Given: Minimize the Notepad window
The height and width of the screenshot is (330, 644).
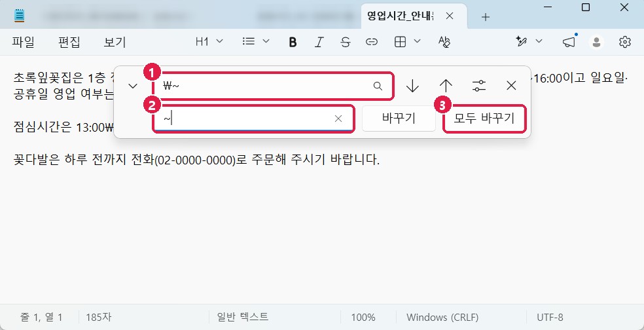Looking at the screenshot, I should (x=548, y=7).
